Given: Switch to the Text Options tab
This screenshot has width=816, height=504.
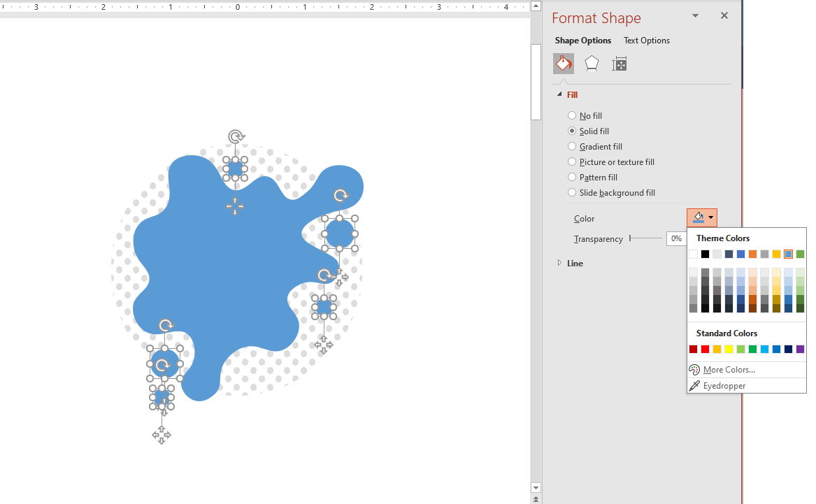Looking at the screenshot, I should coord(646,41).
